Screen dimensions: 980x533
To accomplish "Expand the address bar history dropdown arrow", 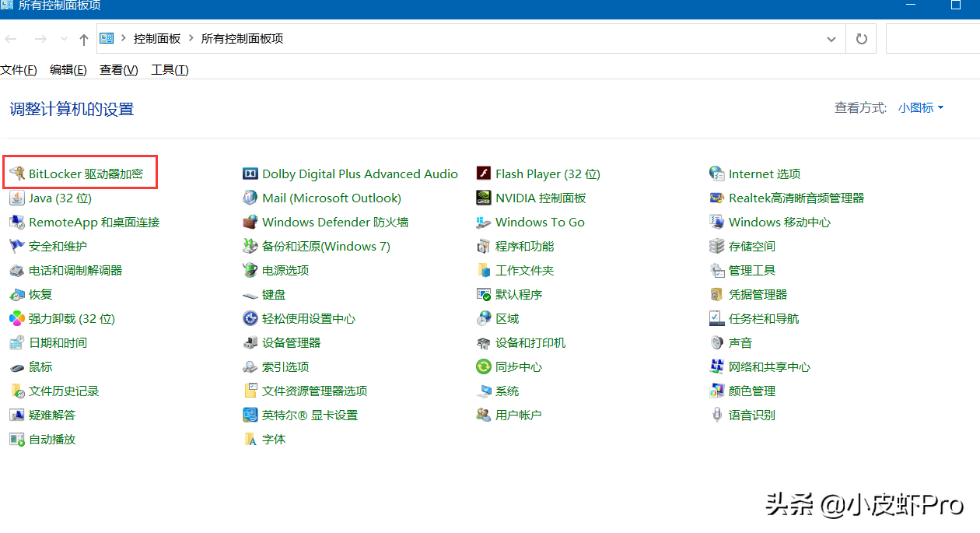I will pos(831,39).
